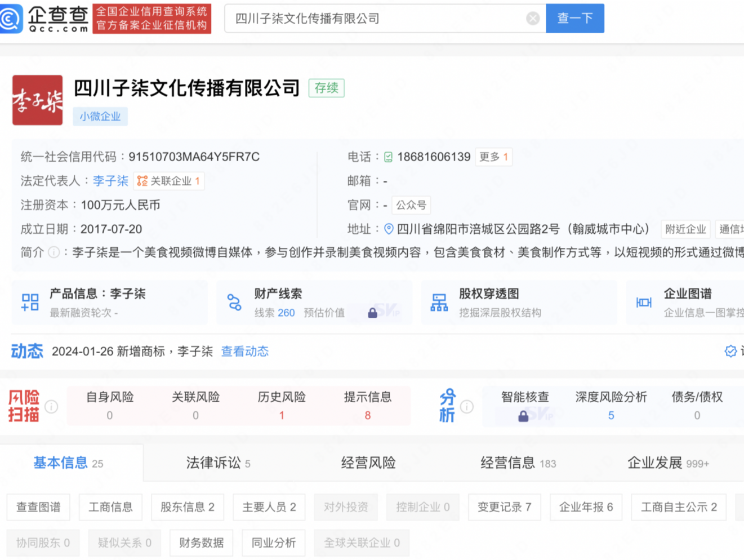Open 自身风险 count
The height and width of the screenshot is (560, 744).
pyautogui.click(x=110, y=406)
